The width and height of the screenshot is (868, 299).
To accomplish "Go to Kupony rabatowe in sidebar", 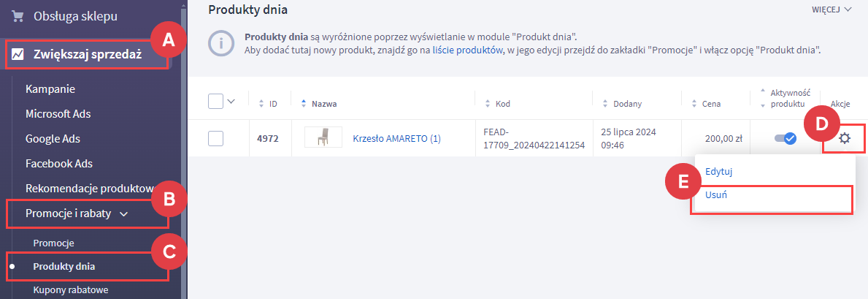I will 71,290.
